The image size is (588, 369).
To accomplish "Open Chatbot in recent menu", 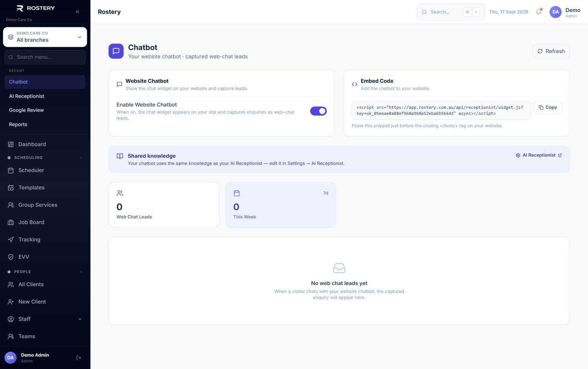I will 45,82.
